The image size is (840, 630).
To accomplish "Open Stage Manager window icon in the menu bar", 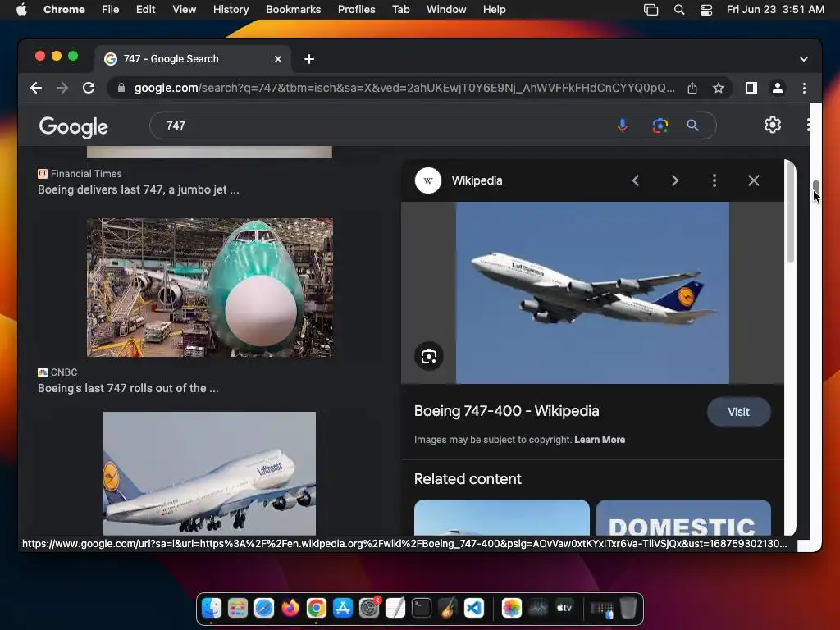I will (x=651, y=10).
